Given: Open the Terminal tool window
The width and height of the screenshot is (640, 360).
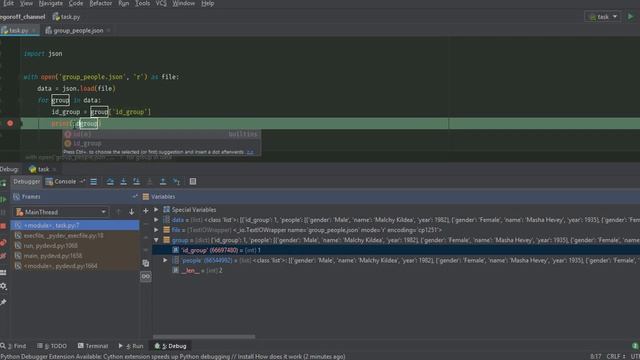Looking at the screenshot, I should (x=93, y=346).
